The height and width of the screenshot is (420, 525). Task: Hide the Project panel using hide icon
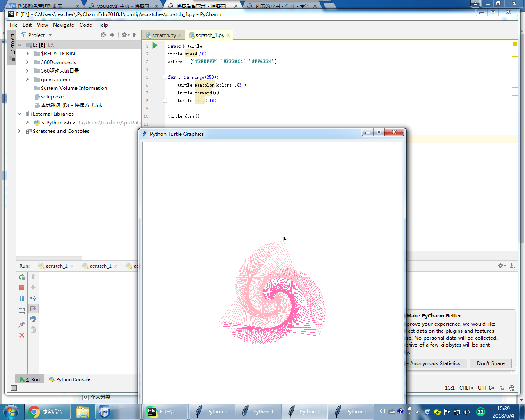135,35
